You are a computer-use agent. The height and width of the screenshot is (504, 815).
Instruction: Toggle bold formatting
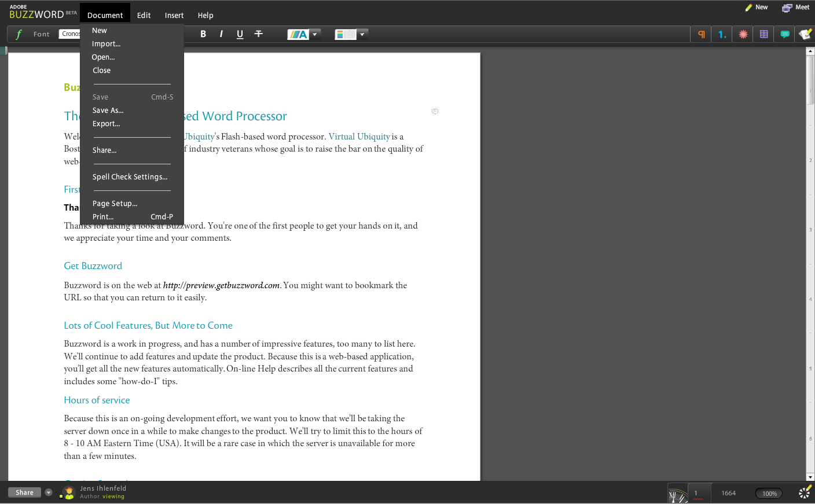(x=203, y=34)
